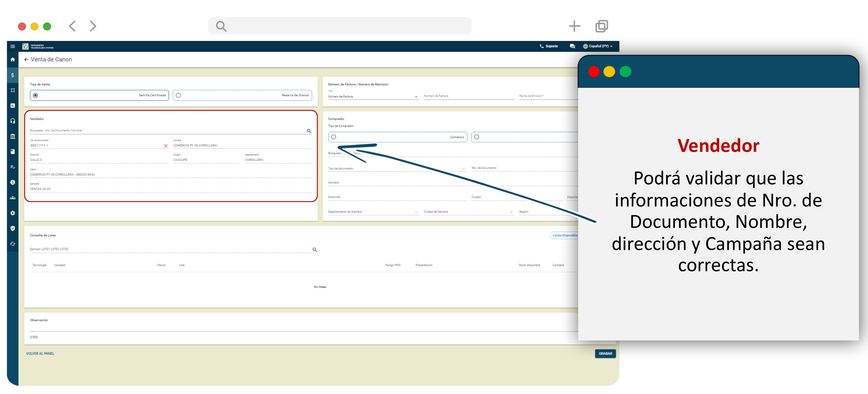This screenshot has width=868, height=394.
Task: Open the hamburger menu icon
Action: (12, 47)
